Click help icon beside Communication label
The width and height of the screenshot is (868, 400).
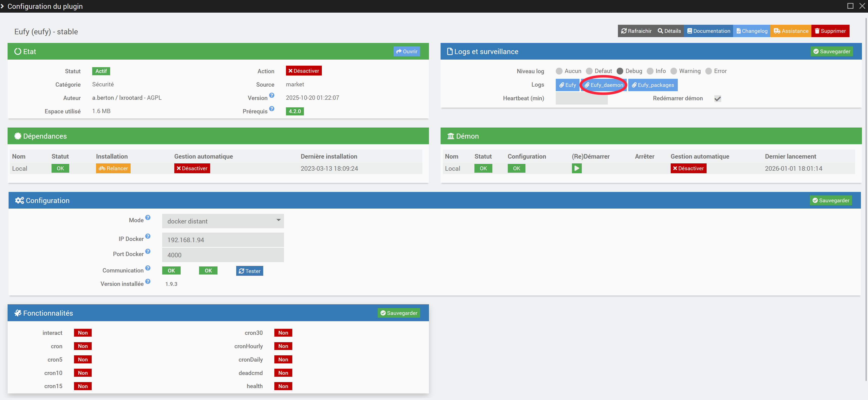point(148,268)
